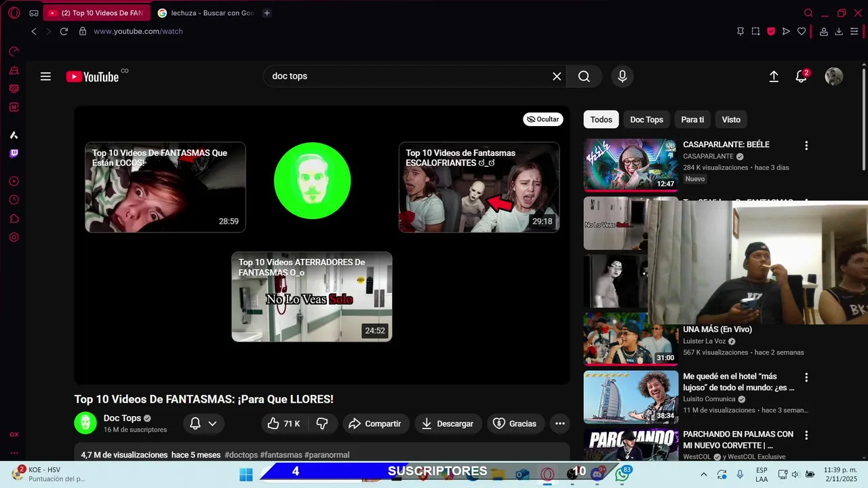Open the Opera GX menu logo
The image size is (868, 488).
14,13
